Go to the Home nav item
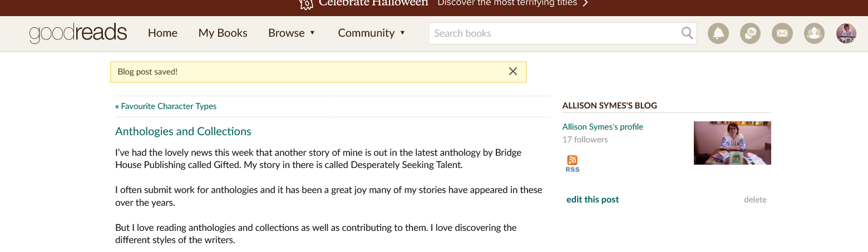The image size is (868, 252). [162, 33]
